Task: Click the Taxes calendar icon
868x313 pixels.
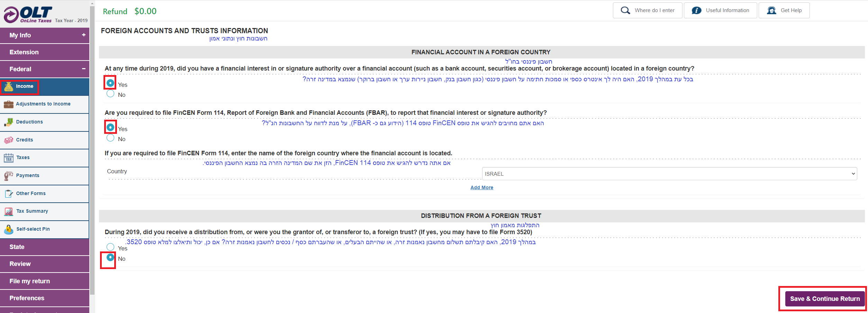Action: (9, 158)
